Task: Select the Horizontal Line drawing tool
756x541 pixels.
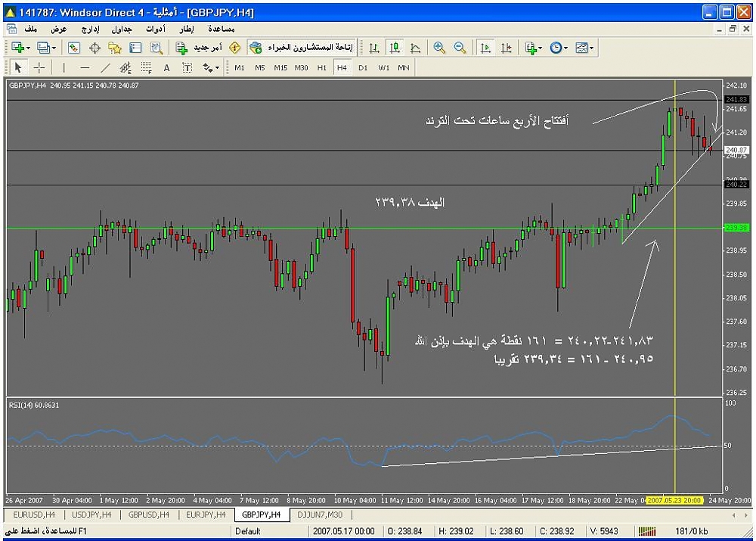Action: (x=85, y=67)
